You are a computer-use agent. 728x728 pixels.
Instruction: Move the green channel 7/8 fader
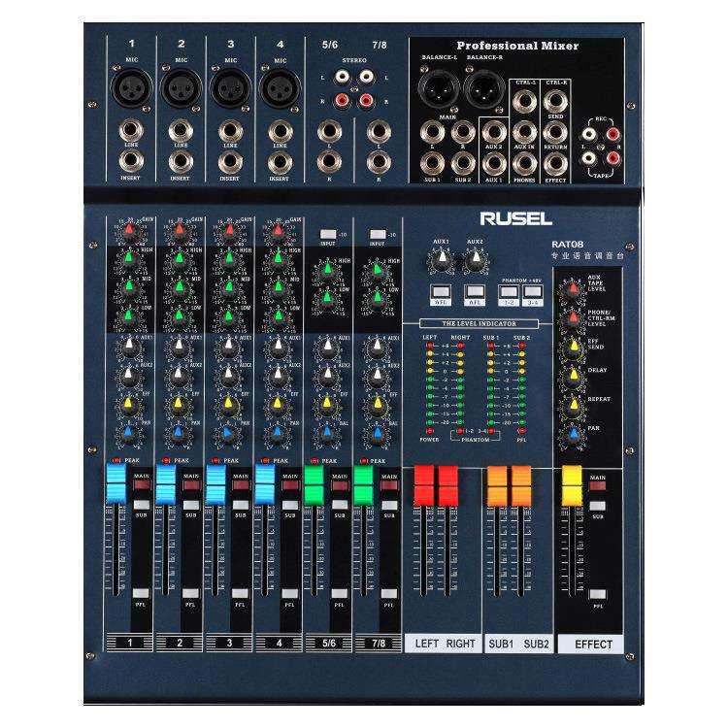click(x=364, y=485)
